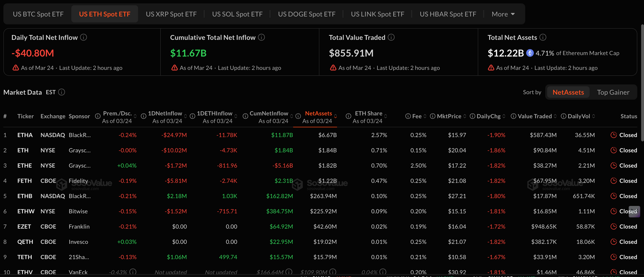The image size is (644, 277).
Task: Select the US ETH Spot ETF tab
Action: 105,14
